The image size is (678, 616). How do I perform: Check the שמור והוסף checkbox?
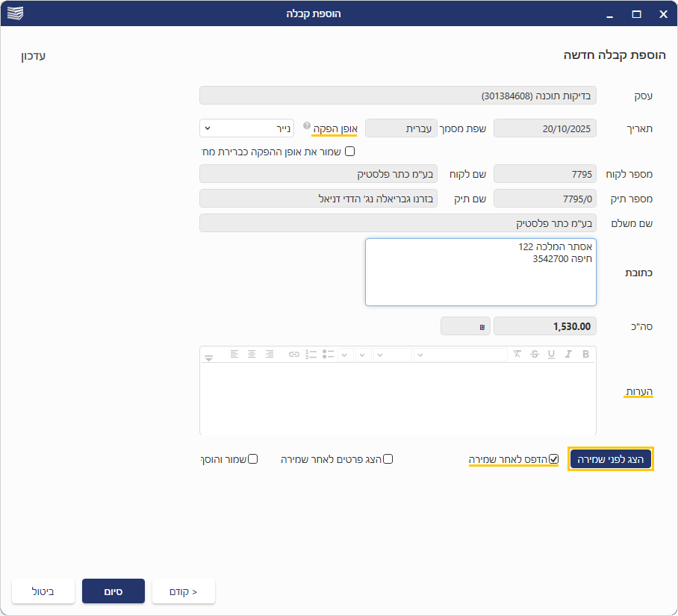(252, 459)
